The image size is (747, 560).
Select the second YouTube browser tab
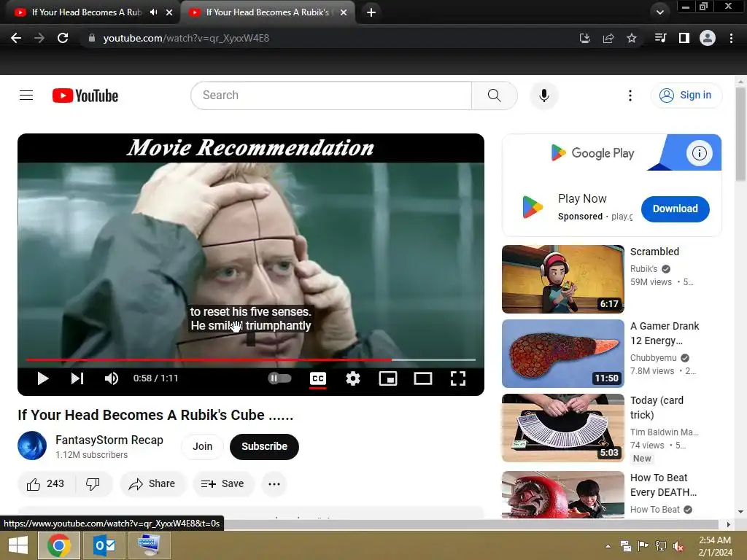[267, 12]
